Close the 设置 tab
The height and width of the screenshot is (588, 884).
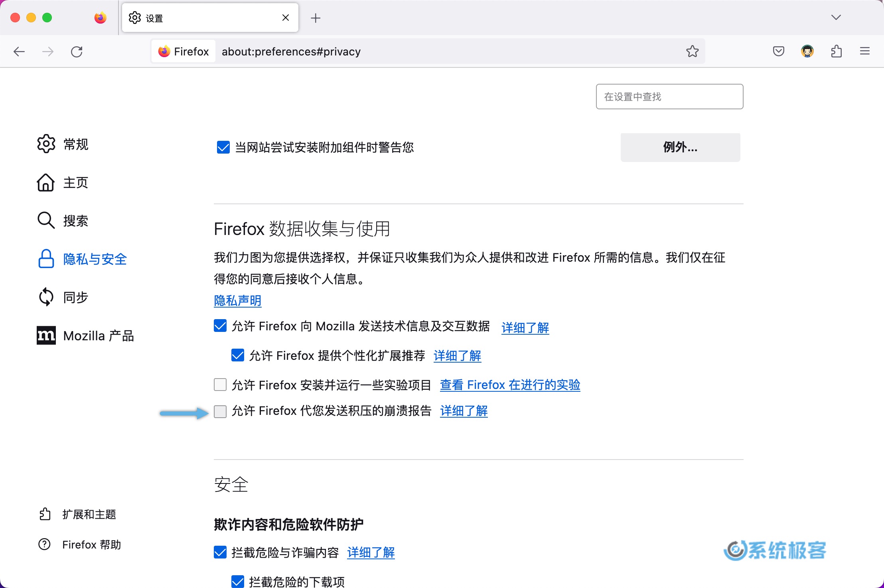pyautogui.click(x=286, y=18)
